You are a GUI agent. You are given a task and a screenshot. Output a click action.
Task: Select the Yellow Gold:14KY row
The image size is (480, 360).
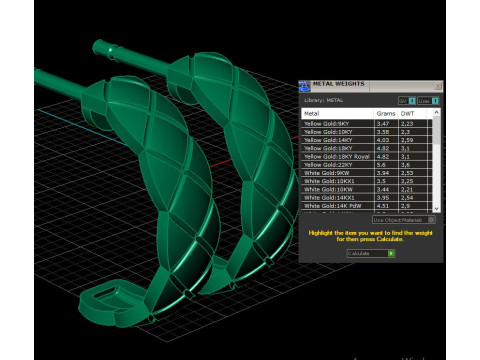tap(367, 140)
